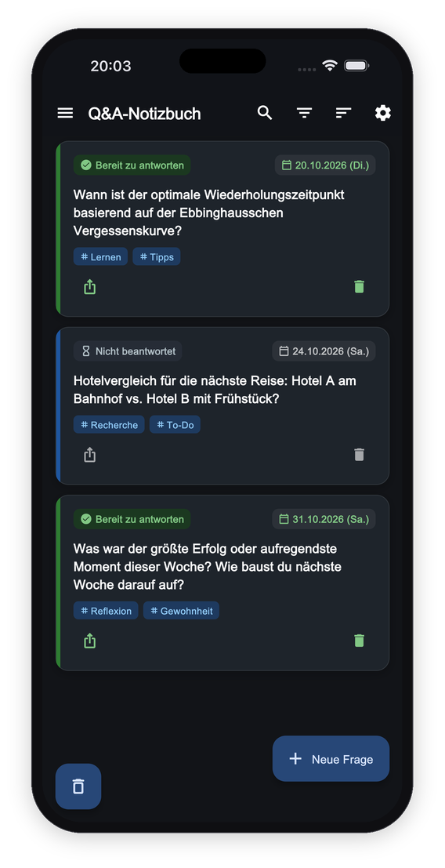This screenshot has width=445, height=868.
Task: Tap the Gewohnheit tag chip
Action: pos(181,611)
